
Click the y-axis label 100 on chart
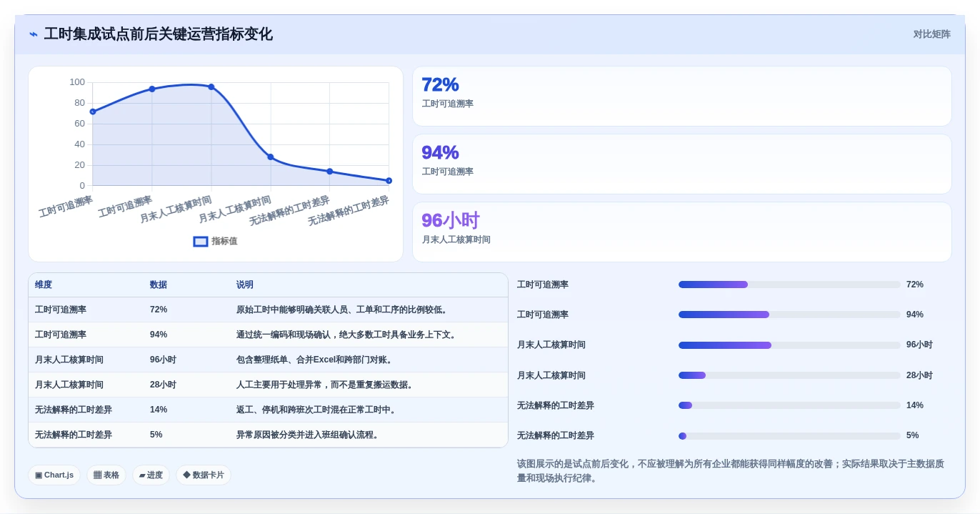pos(77,82)
